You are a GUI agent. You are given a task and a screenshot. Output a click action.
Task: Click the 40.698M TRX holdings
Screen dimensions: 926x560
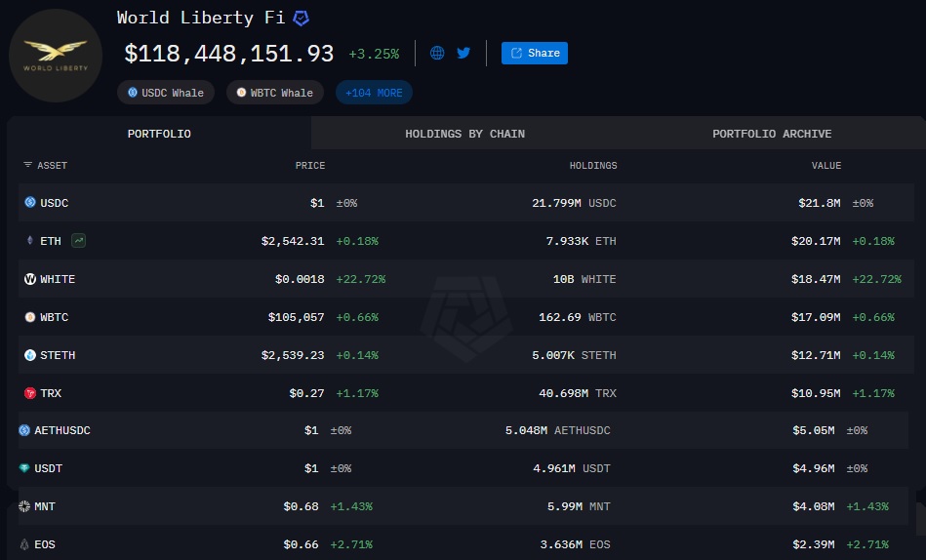coord(578,393)
